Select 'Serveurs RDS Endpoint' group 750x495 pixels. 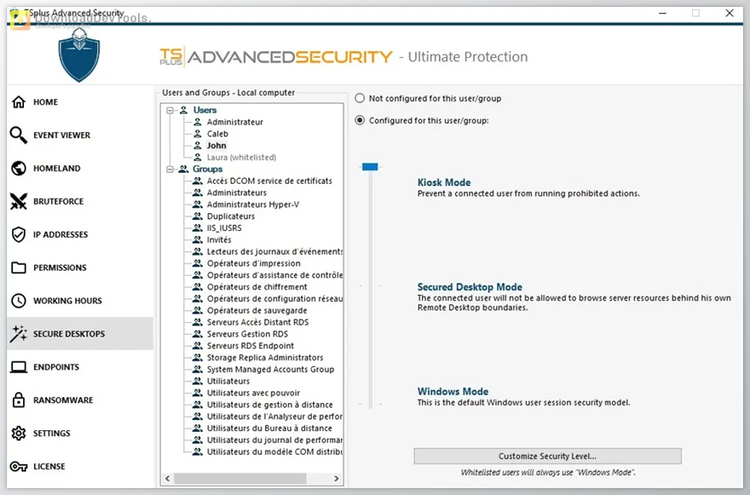[250, 346]
